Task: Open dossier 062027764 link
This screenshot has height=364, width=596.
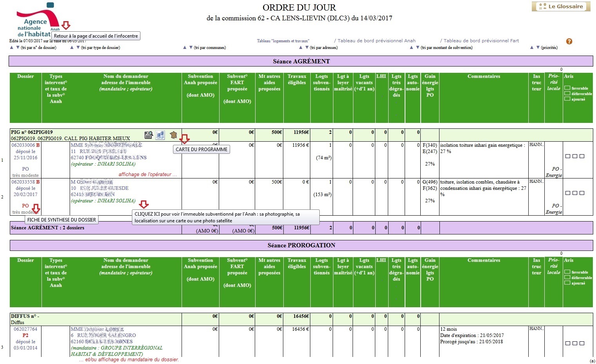Action: (x=25, y=329)
